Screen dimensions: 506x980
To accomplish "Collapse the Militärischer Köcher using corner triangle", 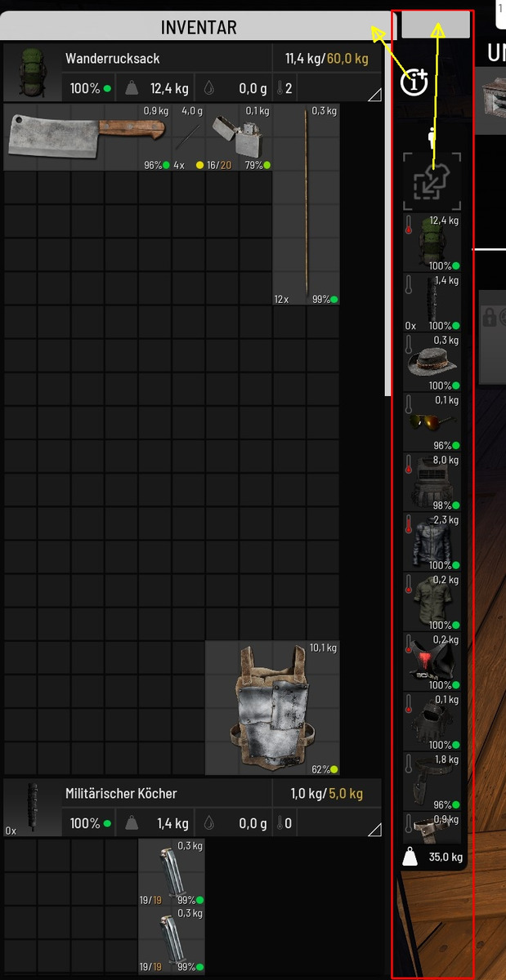I will click(374, 831).
